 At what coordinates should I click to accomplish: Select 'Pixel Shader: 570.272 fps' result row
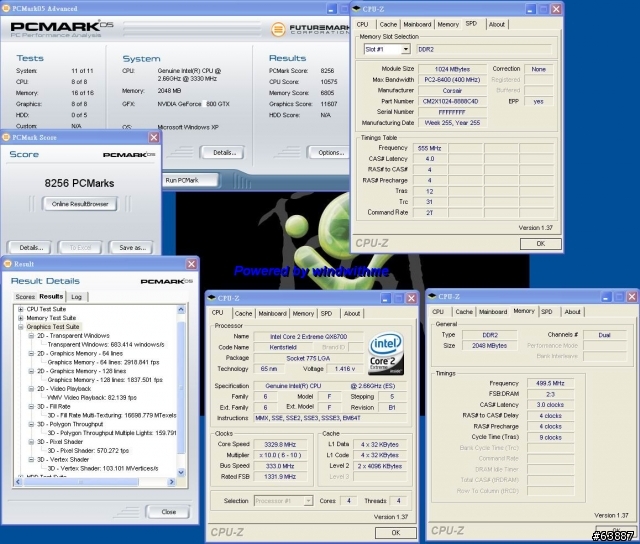[x=88, y=451]
